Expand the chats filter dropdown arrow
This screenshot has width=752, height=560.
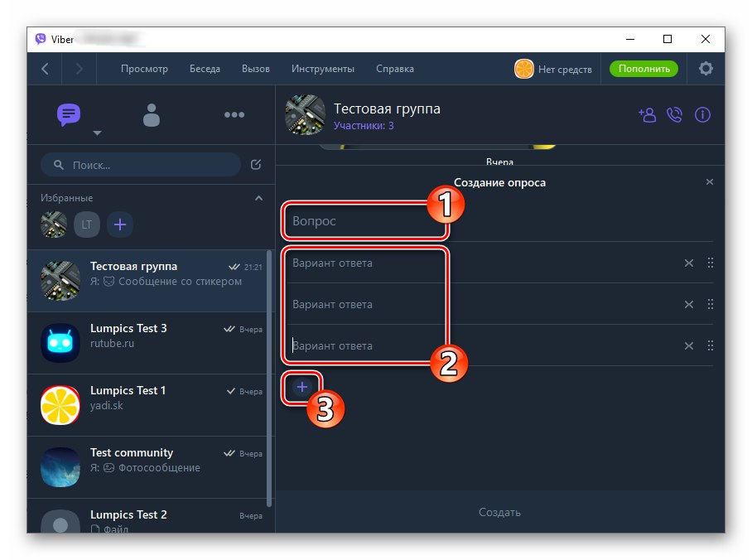point(98,133)
